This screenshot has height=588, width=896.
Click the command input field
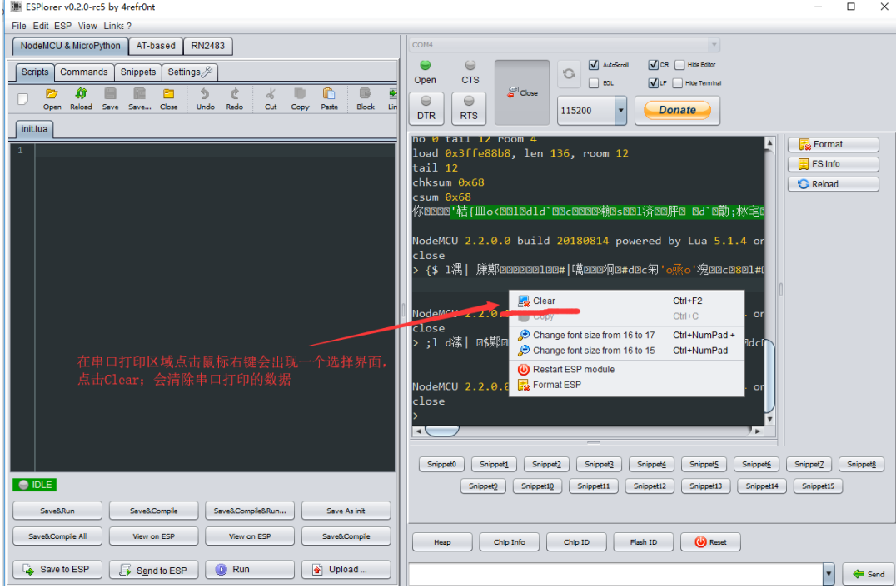616,574
